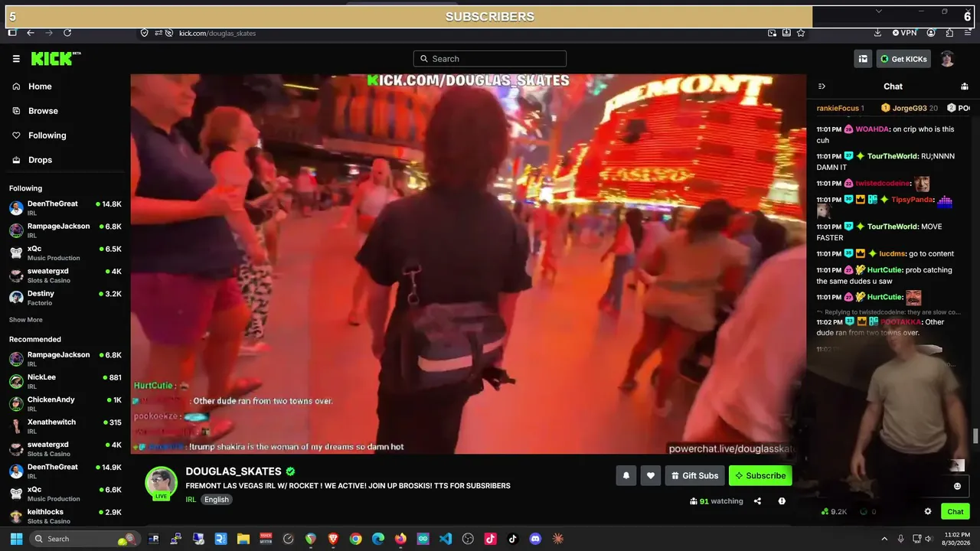Open Firefox from the taskbar
The height and width of the screenshot is (551, 980).
click(400, 539)
